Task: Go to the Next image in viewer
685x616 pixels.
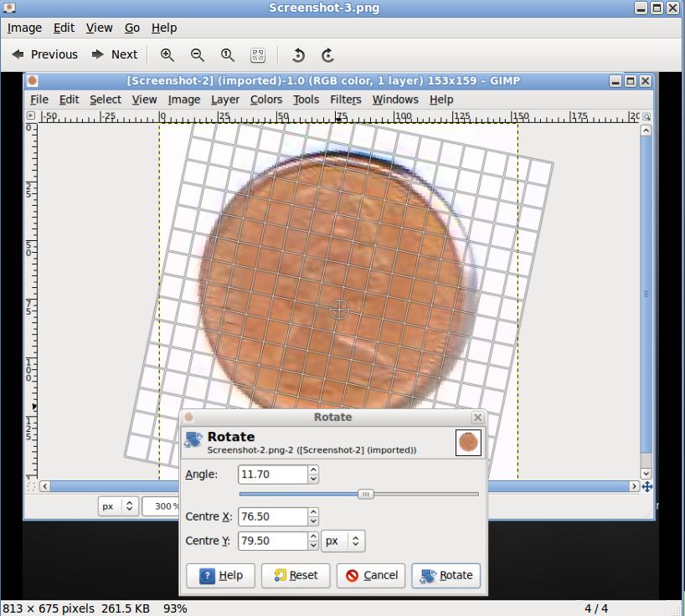Action: click(115, 54)
